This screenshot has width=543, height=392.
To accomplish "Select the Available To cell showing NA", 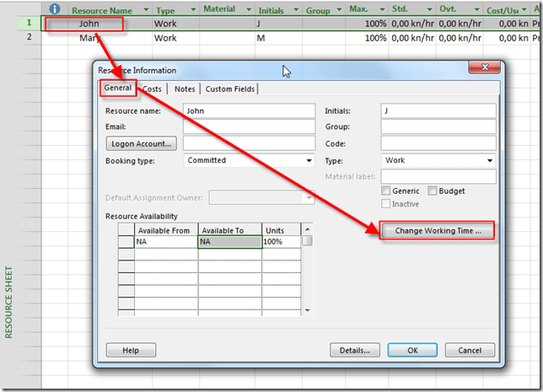I will (x=228, y=242).
